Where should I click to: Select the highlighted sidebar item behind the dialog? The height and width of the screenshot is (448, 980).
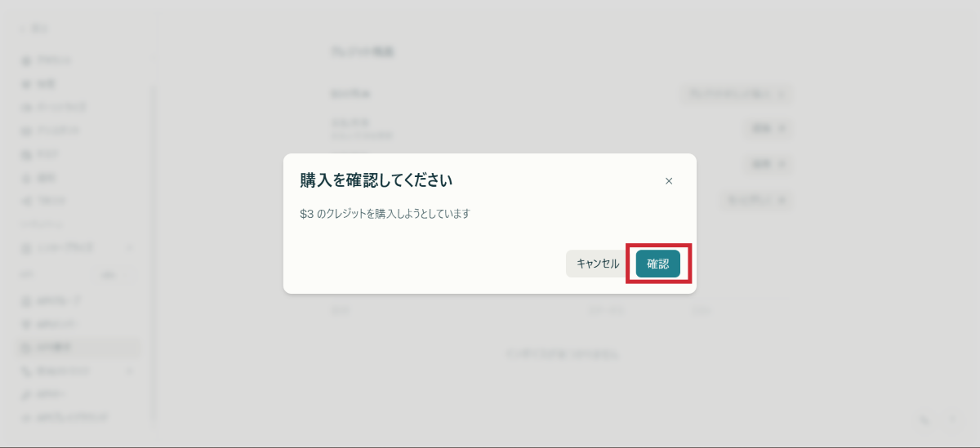[78, 347]
